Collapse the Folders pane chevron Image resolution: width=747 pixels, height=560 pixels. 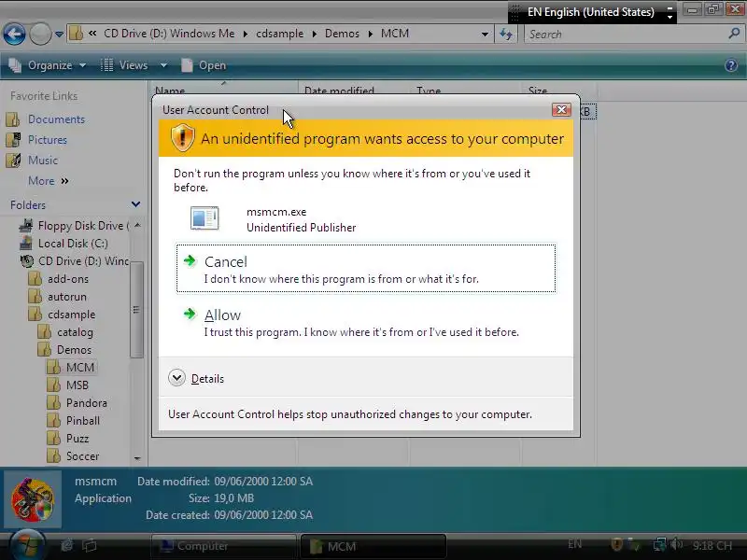pos(135,204)
